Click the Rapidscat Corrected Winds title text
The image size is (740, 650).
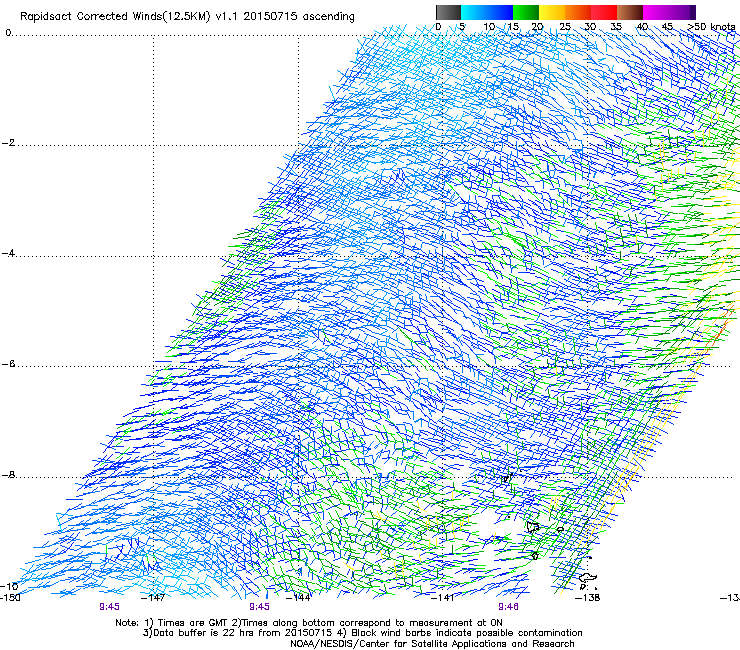187,17
